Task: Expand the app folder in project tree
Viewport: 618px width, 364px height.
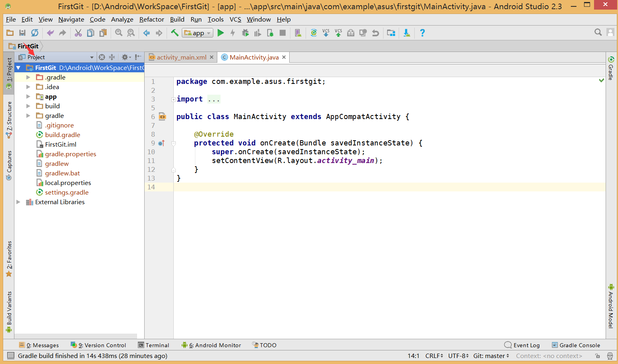Action: (x=28, y=96)
